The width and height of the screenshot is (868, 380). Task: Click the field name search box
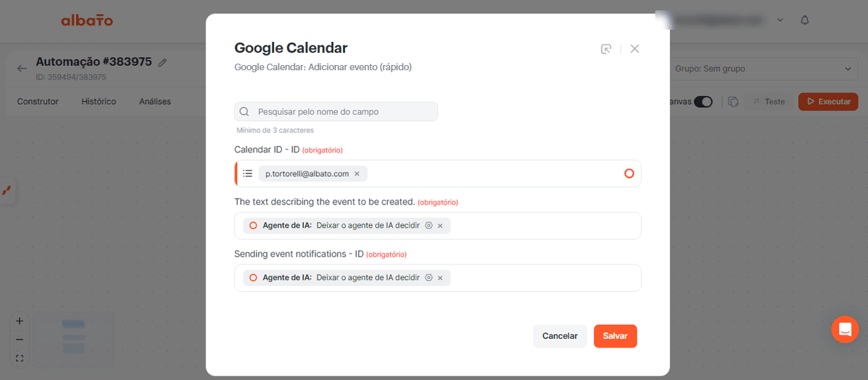pos(336,112)
